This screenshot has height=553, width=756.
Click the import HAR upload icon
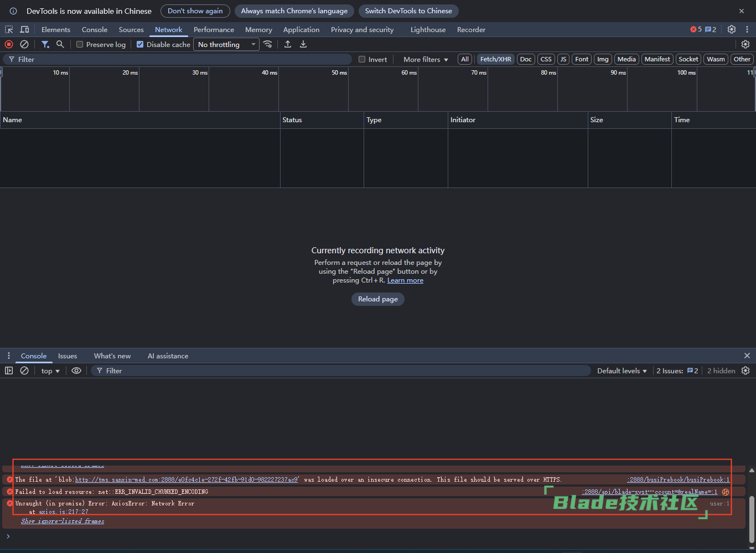(288, 44)
